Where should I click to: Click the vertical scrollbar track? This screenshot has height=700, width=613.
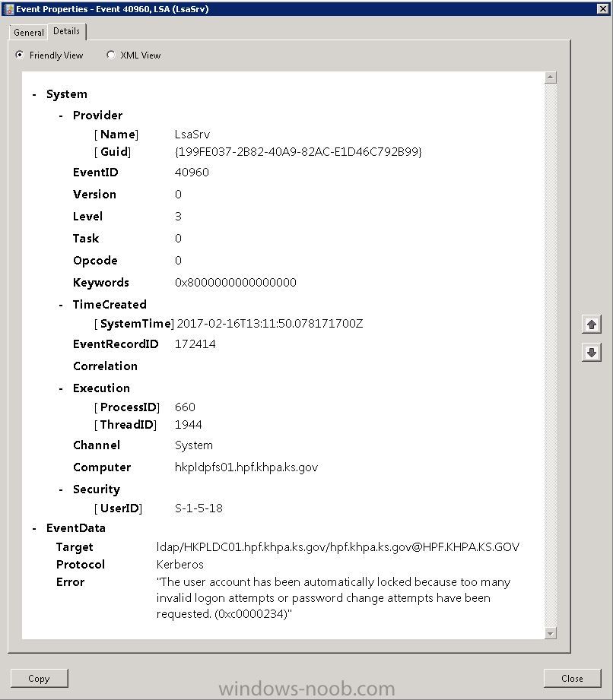551,356
